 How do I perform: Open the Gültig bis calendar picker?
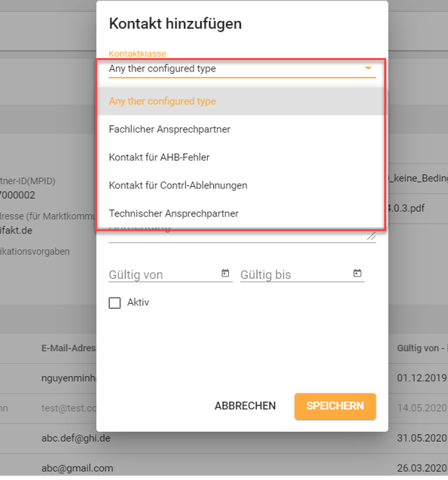357,273
